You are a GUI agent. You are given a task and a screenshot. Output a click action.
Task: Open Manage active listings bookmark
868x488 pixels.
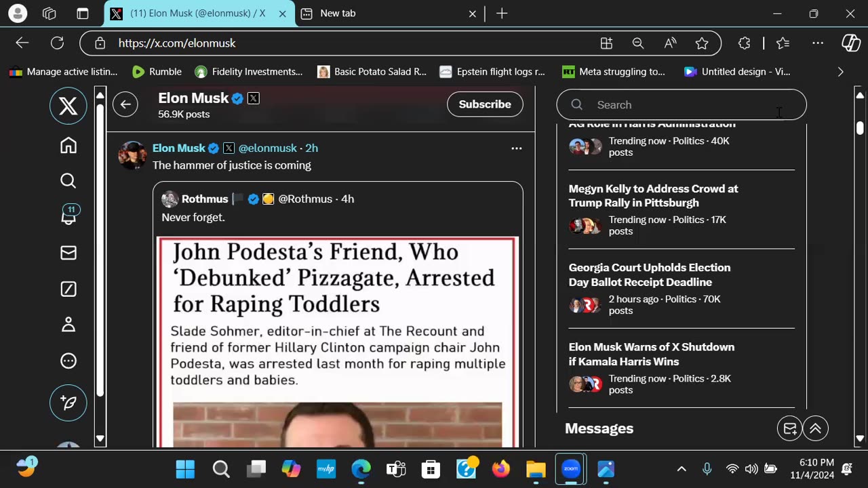point(63,72)
